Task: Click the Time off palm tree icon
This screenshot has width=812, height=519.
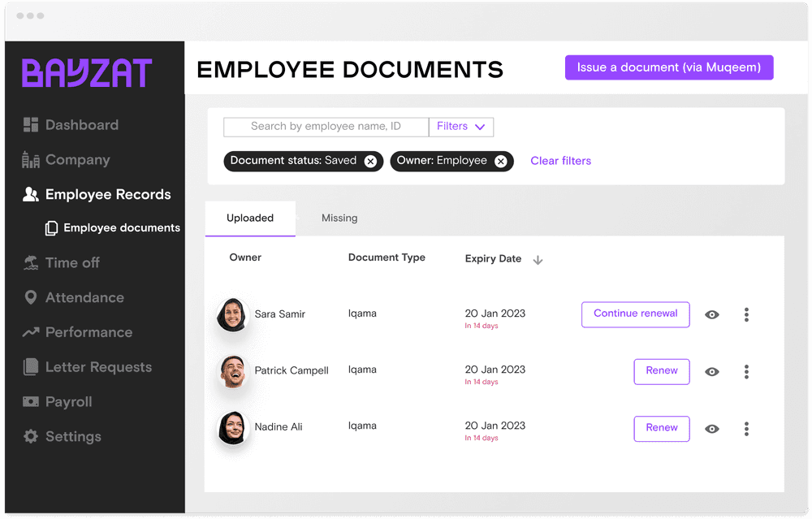Action: 31,262
